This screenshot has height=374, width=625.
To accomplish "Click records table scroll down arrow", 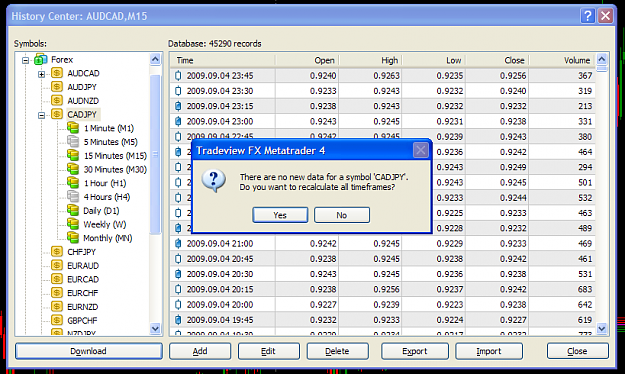I will click(602, 329).
